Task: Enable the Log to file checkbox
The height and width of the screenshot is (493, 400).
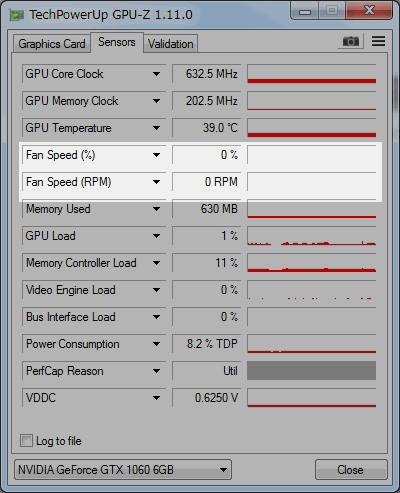Action: click(26, 440)
